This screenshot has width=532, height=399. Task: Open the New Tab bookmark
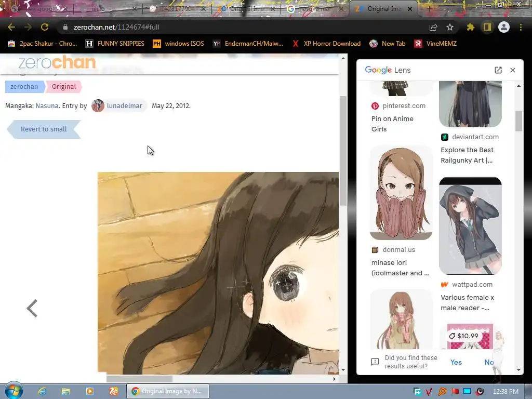pos(388,44)
